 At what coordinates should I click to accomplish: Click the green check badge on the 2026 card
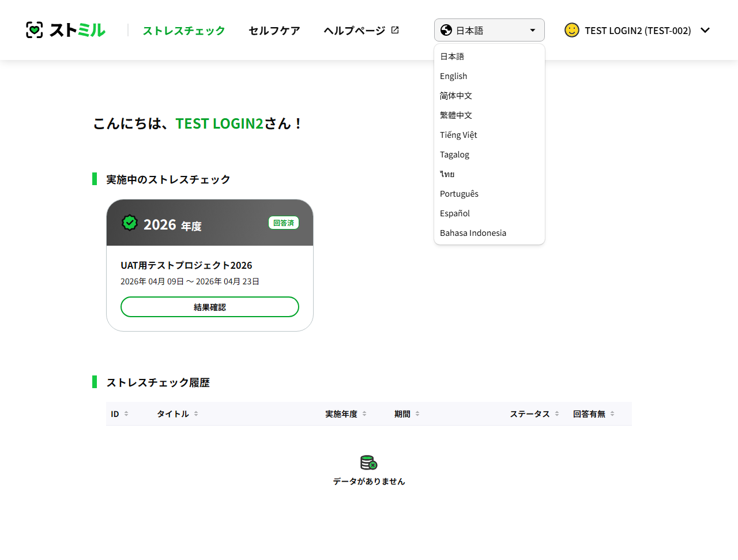(130, 223)
